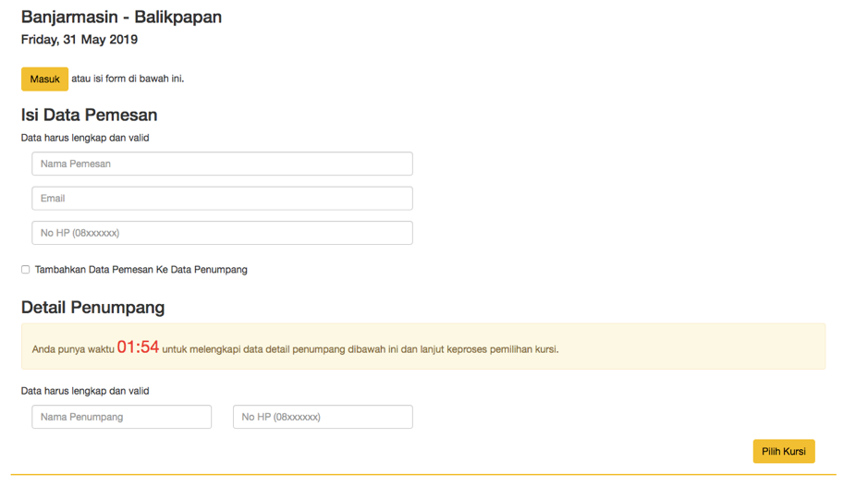Click validity note above Nama Penumpang field
Viewport: 868px width, 487px height.
click(x=85, y=391)
